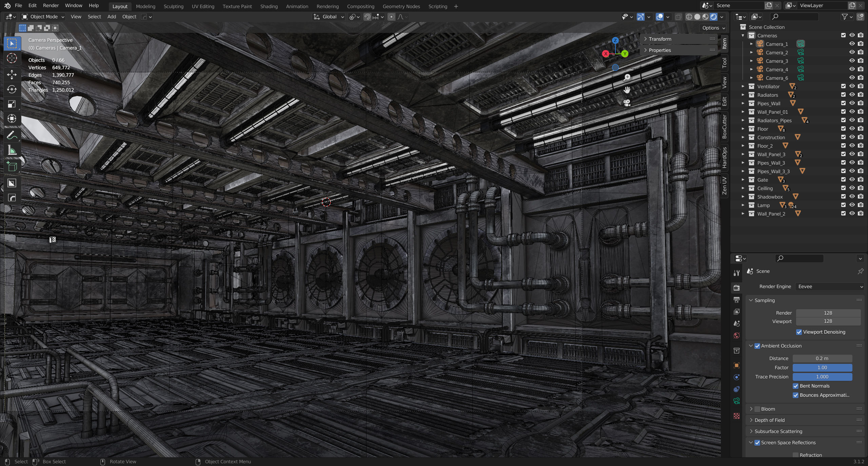
Task: Select the Cursor tool
Action: tap(12, 58)
